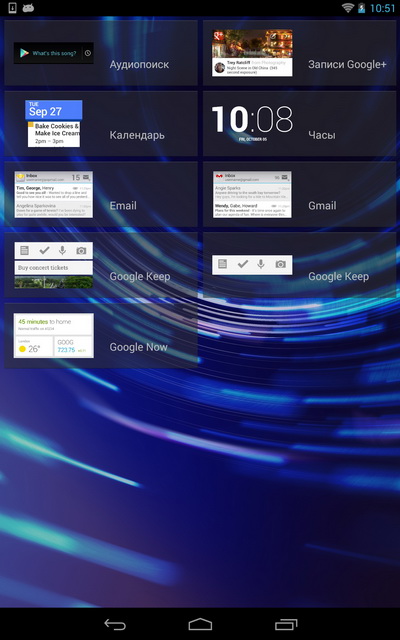The image size is (400, 640).
Task: Open the Recent apps button
Action: (286, 624)
